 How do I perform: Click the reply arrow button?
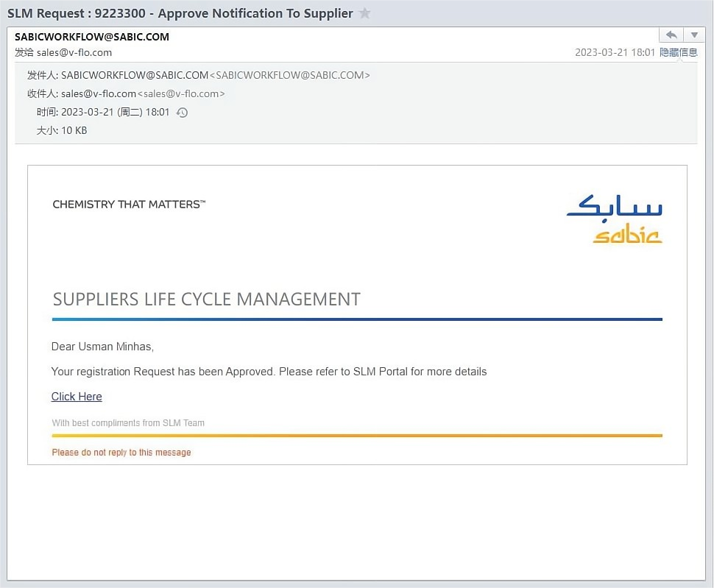[x=671, y=35]
